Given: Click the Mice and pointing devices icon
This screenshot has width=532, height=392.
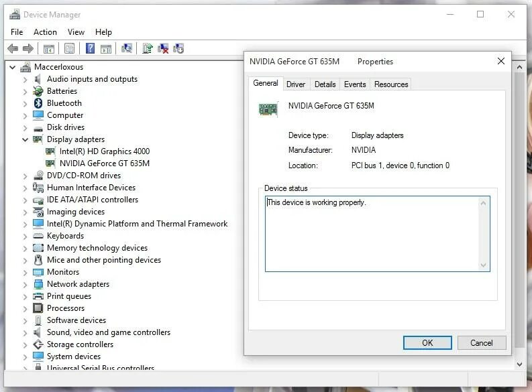Looking at the screenshot, I should (38, 260).
